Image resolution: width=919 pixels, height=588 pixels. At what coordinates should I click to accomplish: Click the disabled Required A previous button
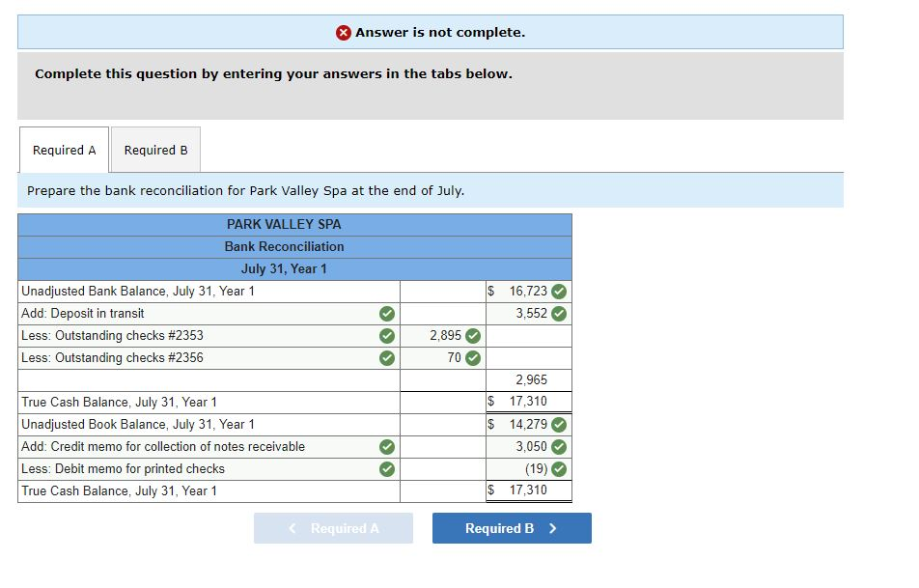(x=333, y=528)
